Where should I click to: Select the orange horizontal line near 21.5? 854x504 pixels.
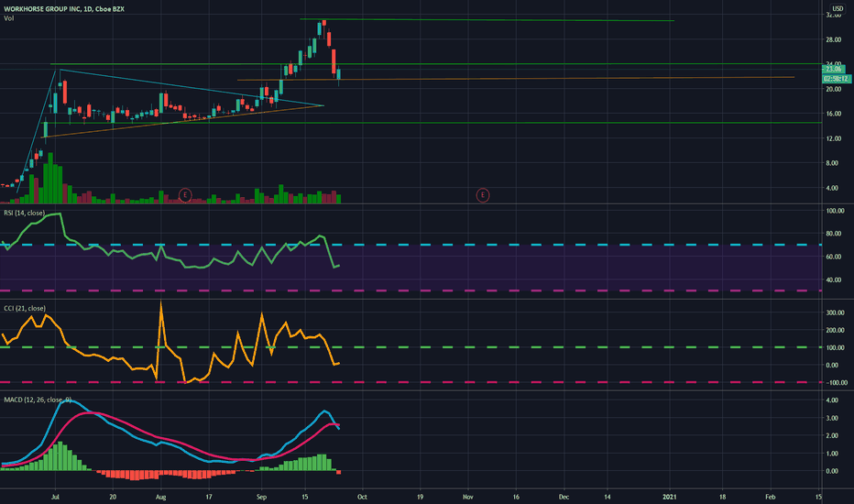516,79
